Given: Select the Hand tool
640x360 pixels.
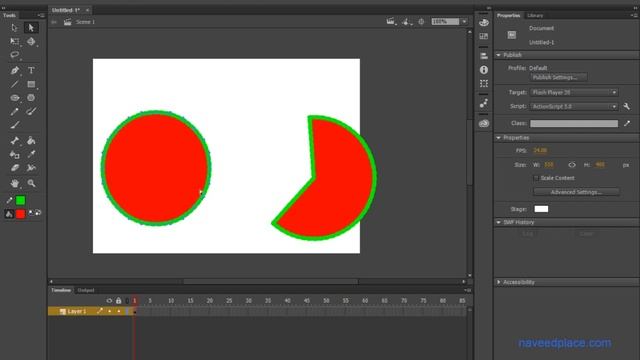Looking at the screenshot, I should coord(15,183).
